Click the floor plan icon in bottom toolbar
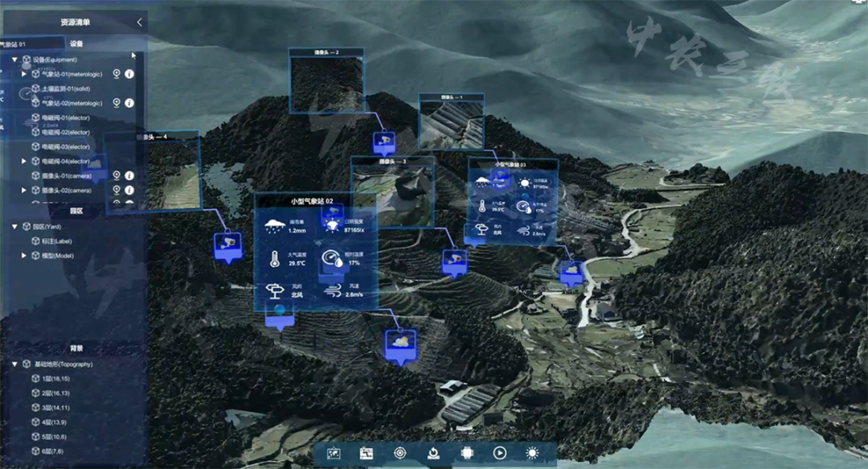 tap(366, 454)
